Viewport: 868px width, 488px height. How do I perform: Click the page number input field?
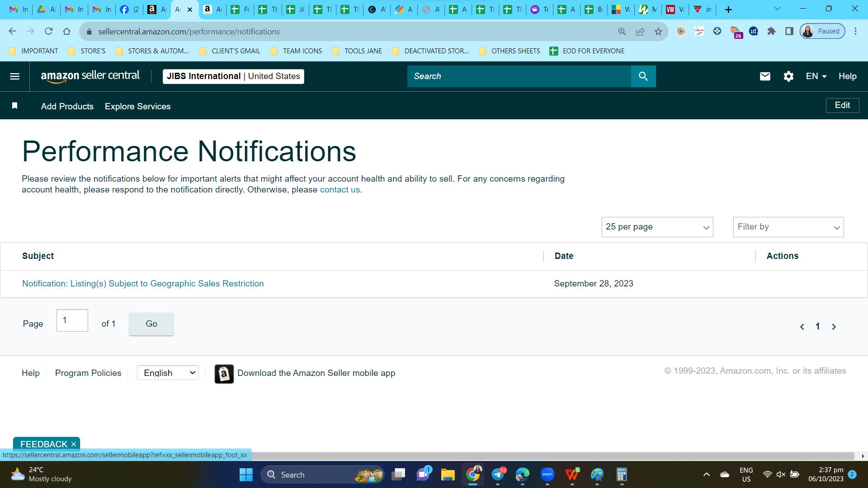click(72, 320)
